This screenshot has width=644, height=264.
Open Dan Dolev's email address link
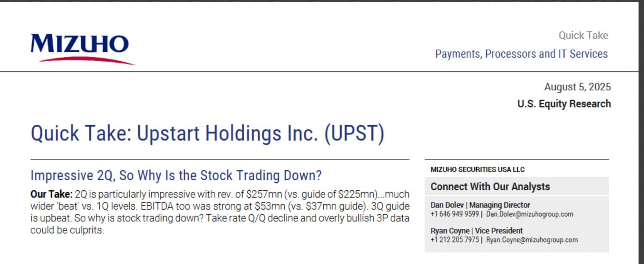(529, 214)
